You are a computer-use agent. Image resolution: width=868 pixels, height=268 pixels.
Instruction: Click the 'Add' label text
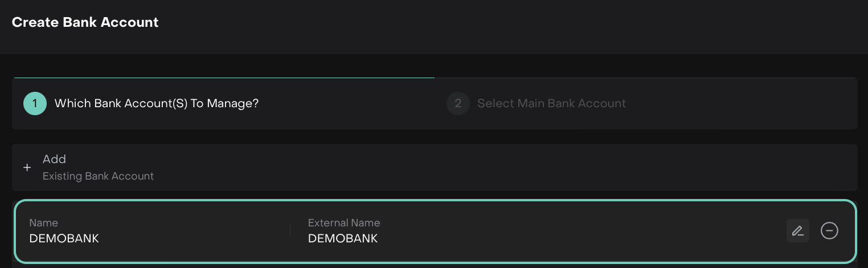(54, 159)
